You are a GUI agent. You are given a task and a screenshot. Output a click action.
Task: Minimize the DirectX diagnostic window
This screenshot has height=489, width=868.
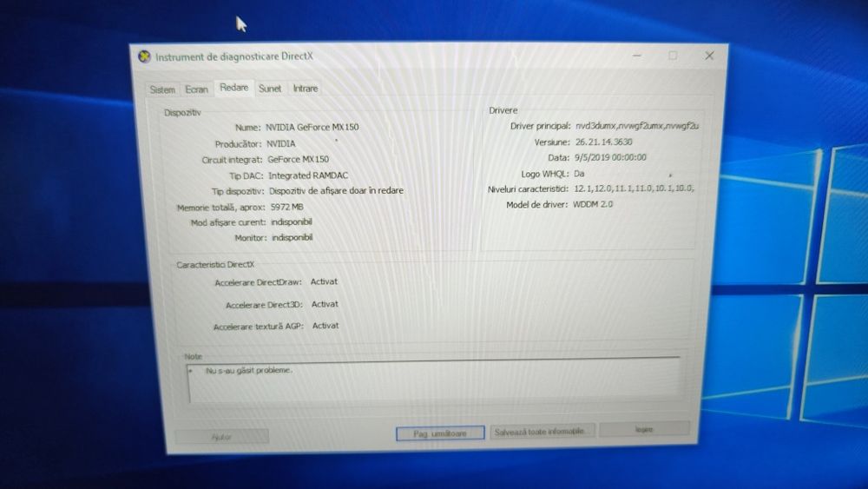point(636,56)
